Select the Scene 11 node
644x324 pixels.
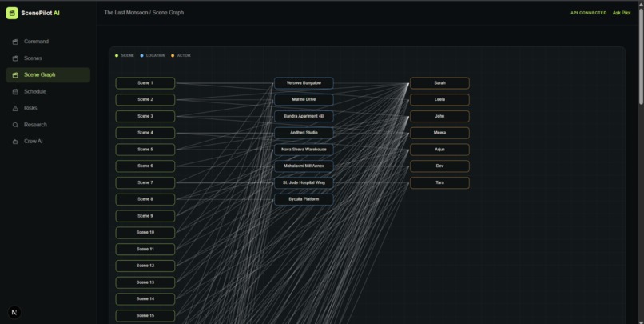click(145, 249)
